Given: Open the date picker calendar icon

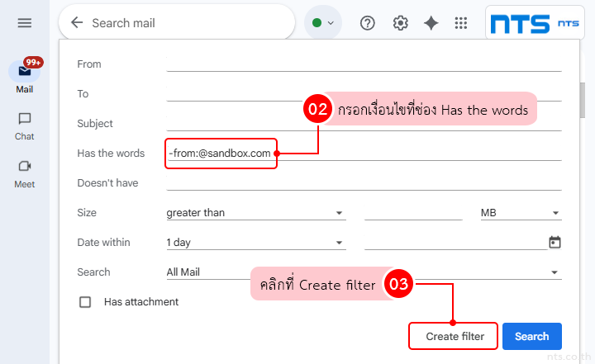Looking at the screenshot, I should click(555, 243).
